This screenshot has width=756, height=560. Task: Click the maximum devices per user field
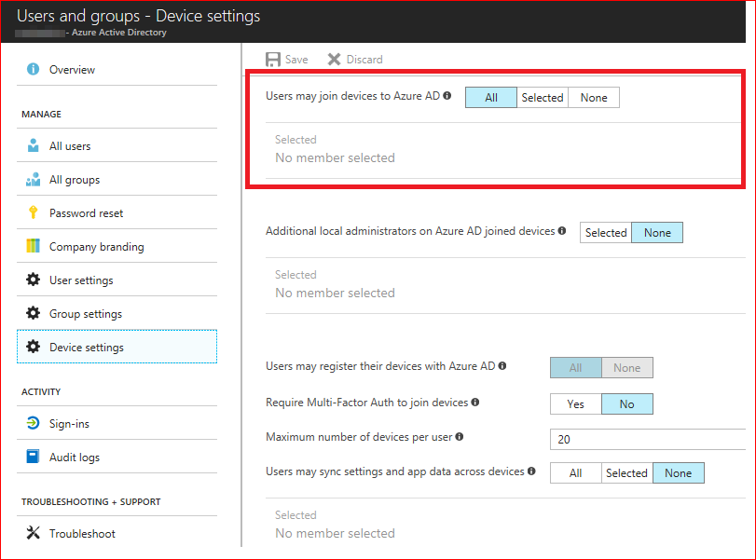click(653, 439)
